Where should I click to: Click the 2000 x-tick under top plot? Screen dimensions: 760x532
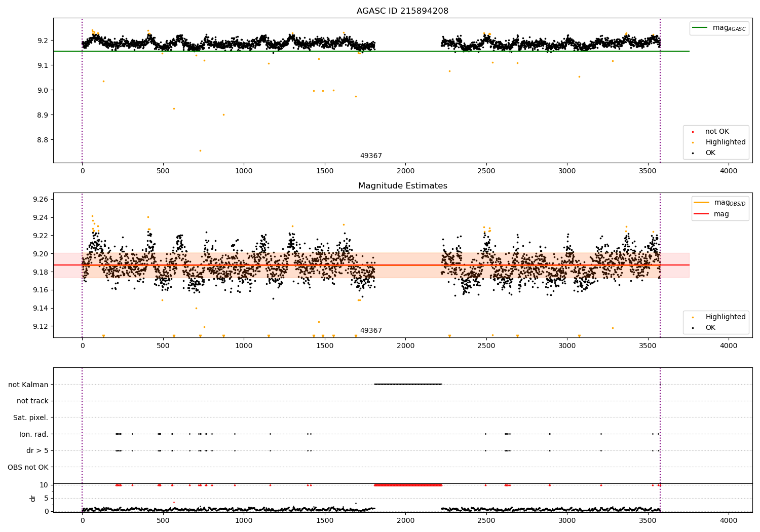click(x=405, y=171)
